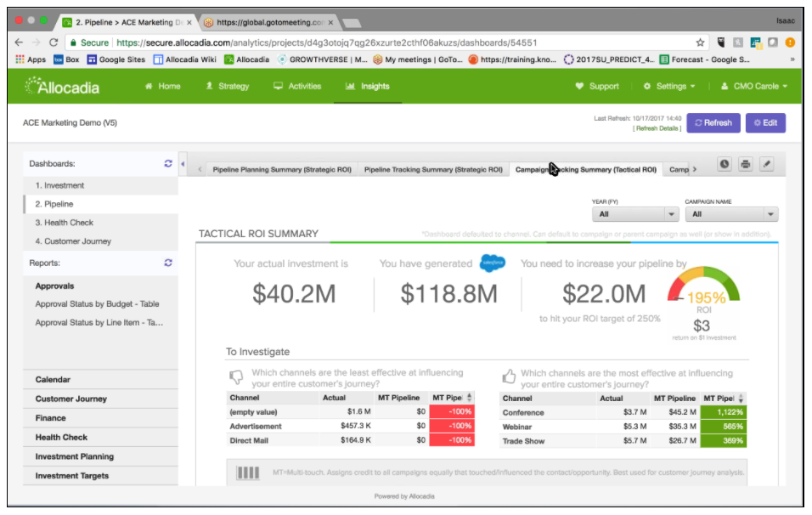The image size is (812, 515).
Task: Select the 2. Pipeline dashboard
Action: tap(101, 204)
